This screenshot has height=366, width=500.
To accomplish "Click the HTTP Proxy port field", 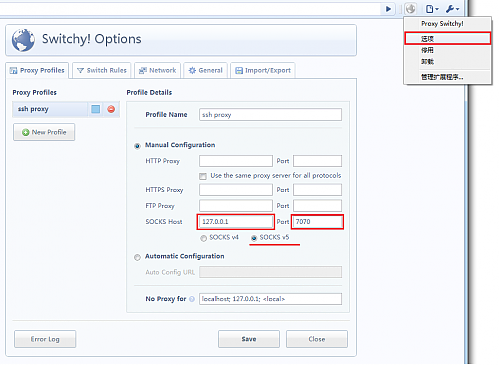I will coord(317,161).
